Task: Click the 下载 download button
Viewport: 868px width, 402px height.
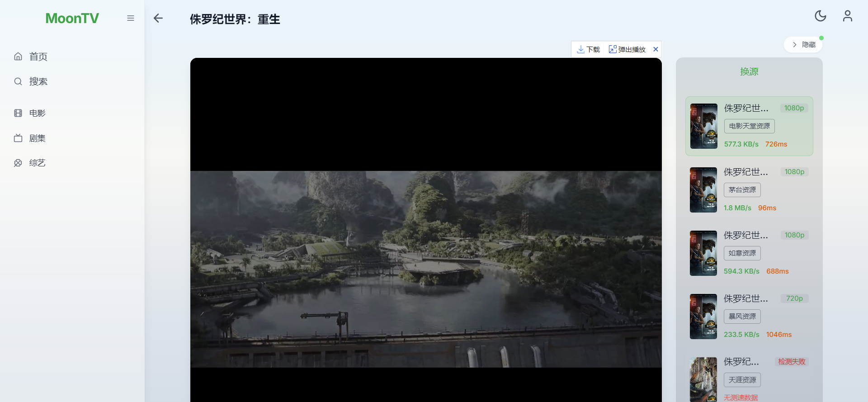Action: point(589,49)
